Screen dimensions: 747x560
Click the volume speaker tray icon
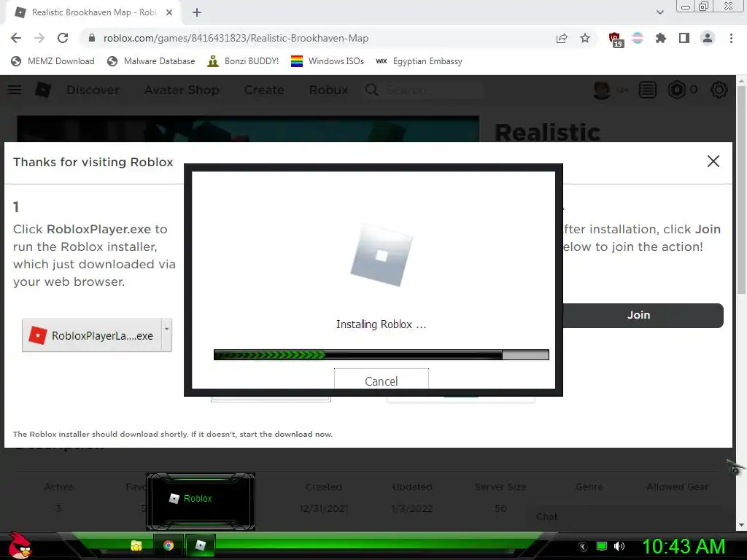[x=619, y=547]
